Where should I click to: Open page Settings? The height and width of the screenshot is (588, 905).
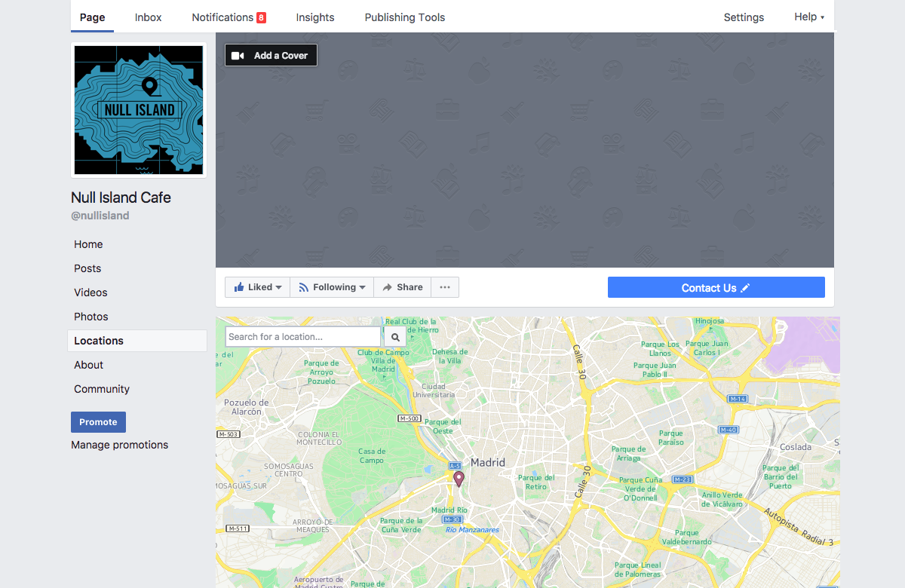[x=744, y=17]
